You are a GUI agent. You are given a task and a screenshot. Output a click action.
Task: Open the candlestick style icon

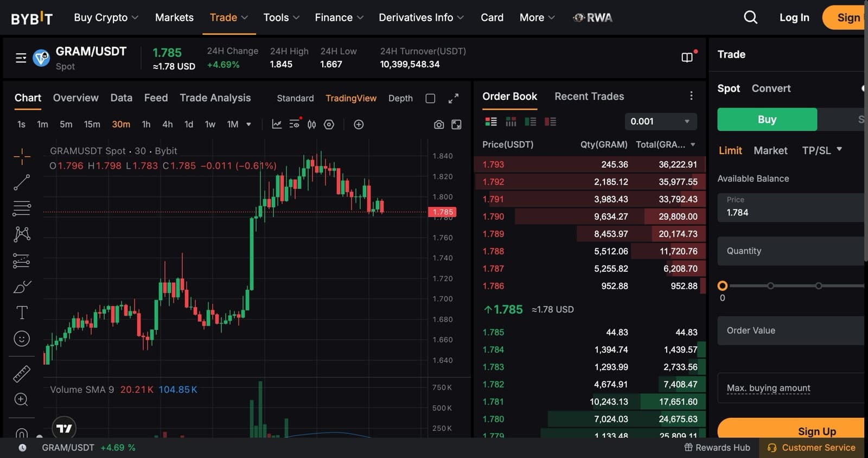click(311, 124)
